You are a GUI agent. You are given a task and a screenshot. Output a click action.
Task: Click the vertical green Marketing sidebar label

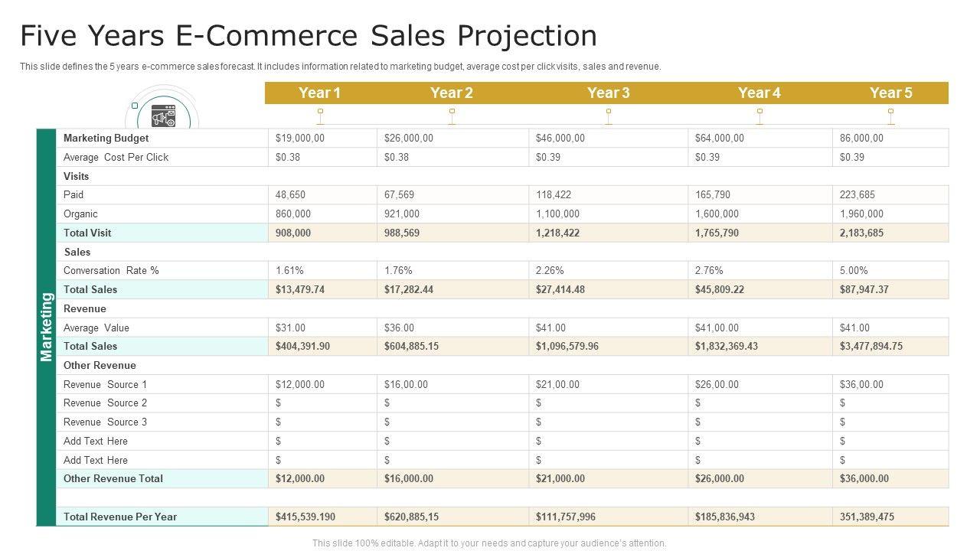(47, 327)
